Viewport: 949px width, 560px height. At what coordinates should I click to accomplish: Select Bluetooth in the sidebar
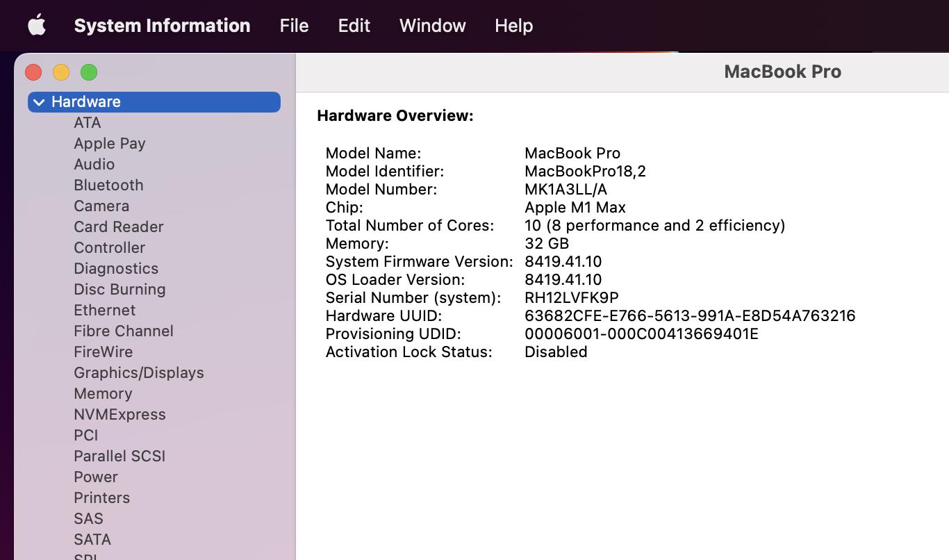click(x=108, y=185)
